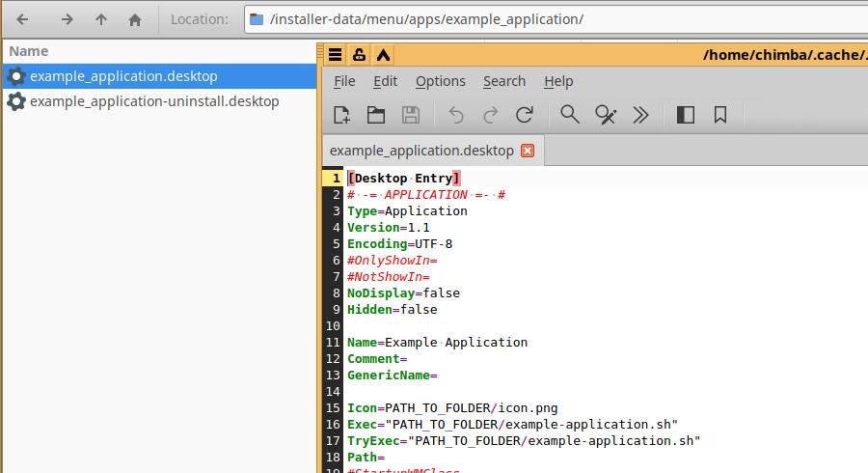
Task: Open the Find magnifier tool
Action: click(x=570, y=116)
